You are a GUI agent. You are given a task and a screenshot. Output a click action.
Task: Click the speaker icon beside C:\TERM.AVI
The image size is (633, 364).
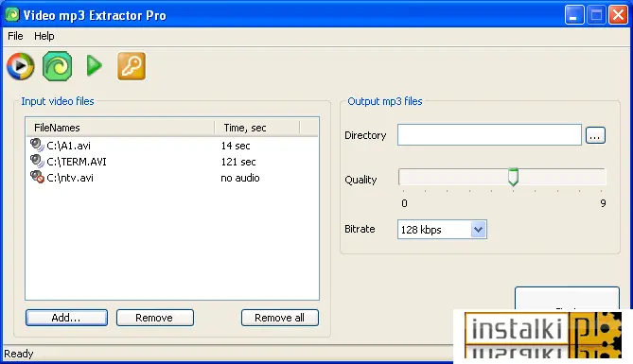37,162
